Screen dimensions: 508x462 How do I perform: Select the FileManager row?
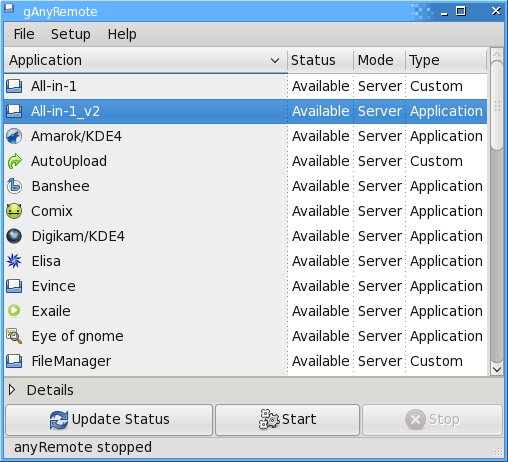(245, 361)
